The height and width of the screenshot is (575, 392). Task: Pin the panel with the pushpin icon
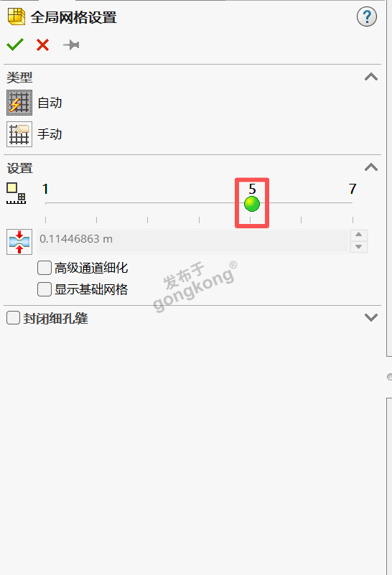tap(71, 45)
